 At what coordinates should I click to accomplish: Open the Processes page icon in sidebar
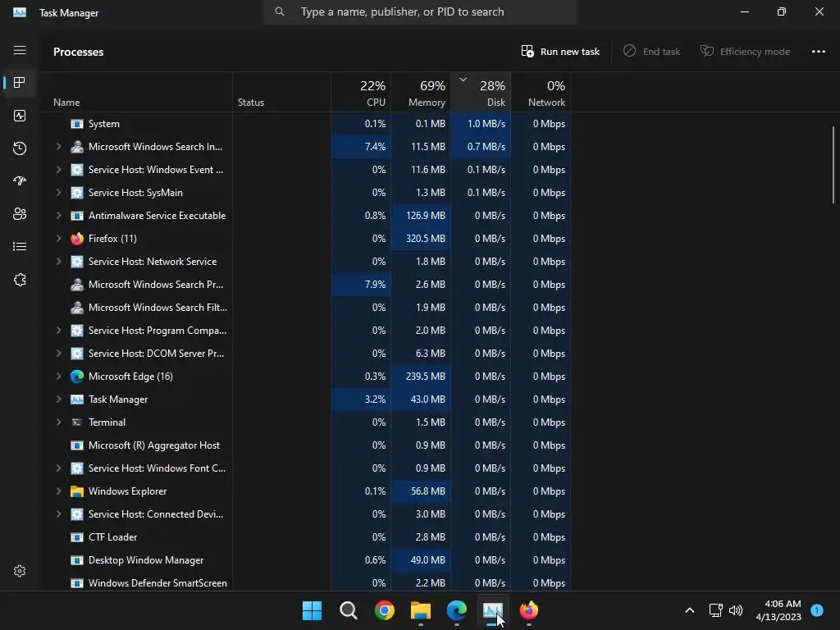click(x=20, y=83)
